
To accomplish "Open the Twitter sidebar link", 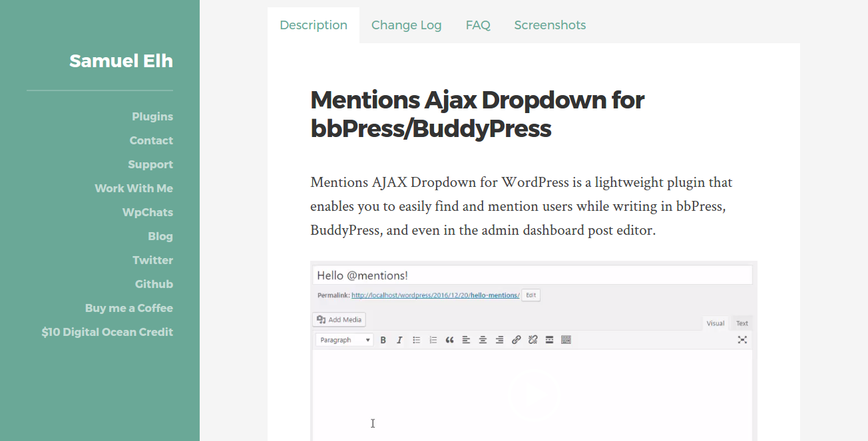I will [x=152, y=260].
